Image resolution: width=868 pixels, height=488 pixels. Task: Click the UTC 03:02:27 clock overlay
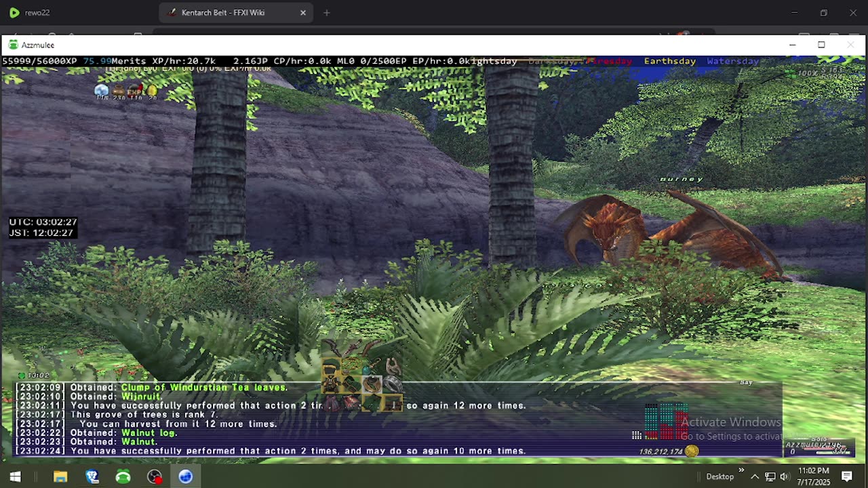(x=43, y=222)
